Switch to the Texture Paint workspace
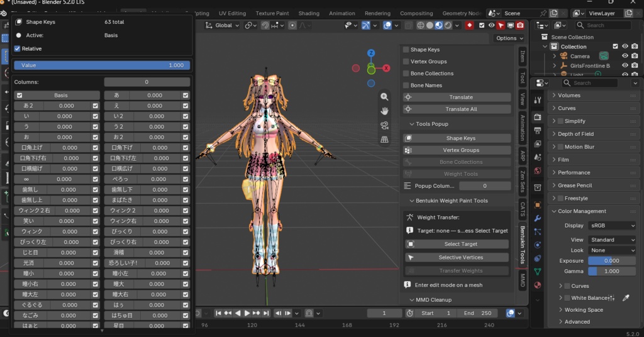The width and height of the screenshot is (644, 337). click(272, 13)
